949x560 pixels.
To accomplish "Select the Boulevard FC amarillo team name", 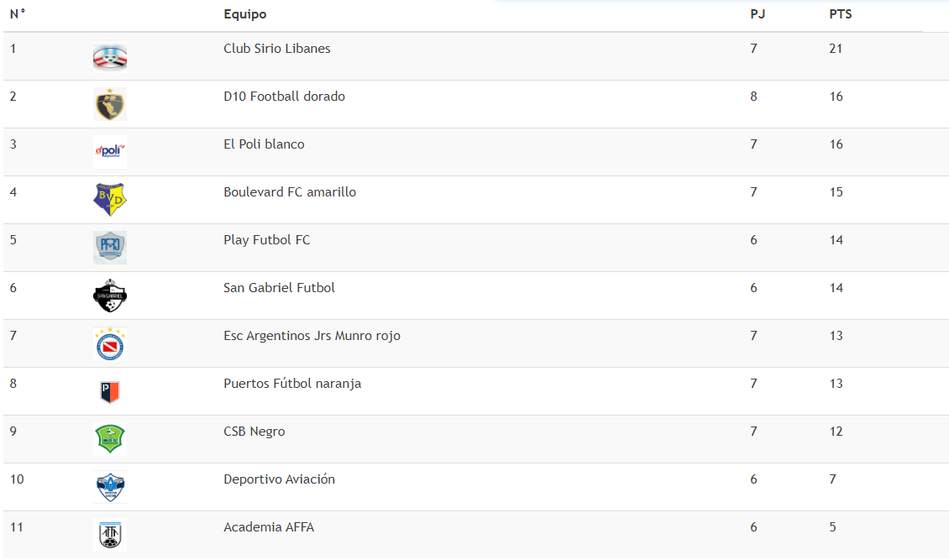I will point(290,191).
